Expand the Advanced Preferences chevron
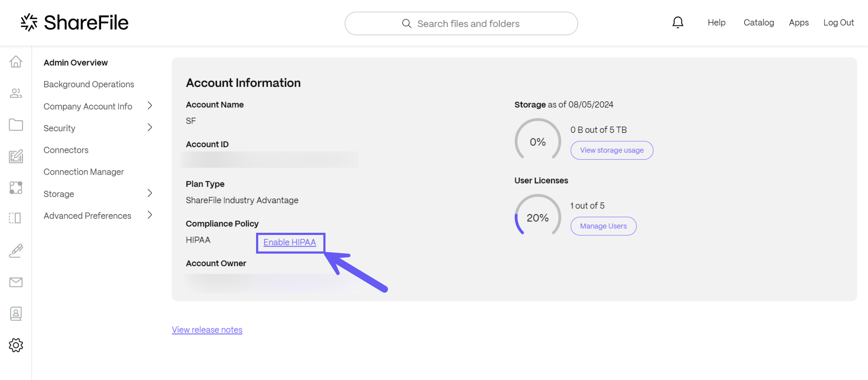Viewport: 868px width, 380px height. 150,215
